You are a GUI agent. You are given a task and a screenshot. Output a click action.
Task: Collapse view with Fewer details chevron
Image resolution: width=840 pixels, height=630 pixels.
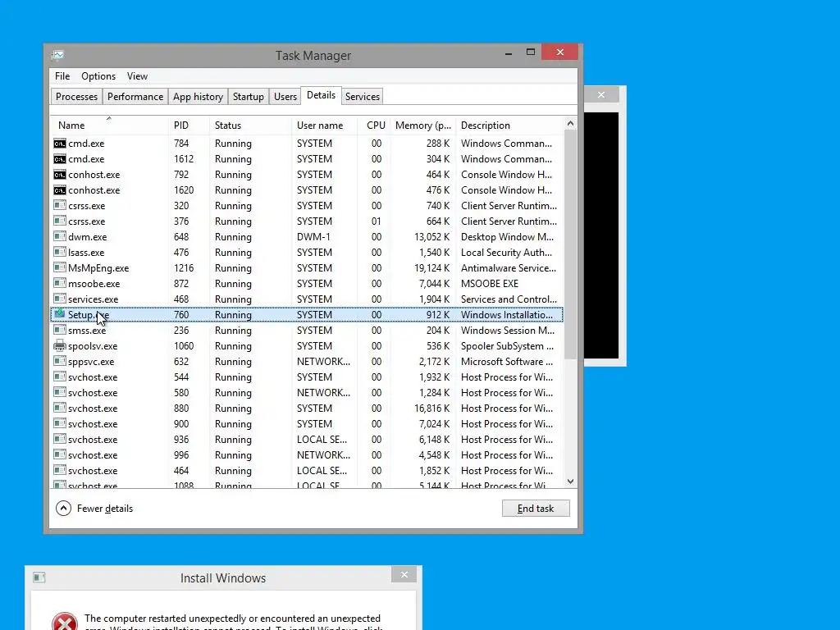click(63, 508)
